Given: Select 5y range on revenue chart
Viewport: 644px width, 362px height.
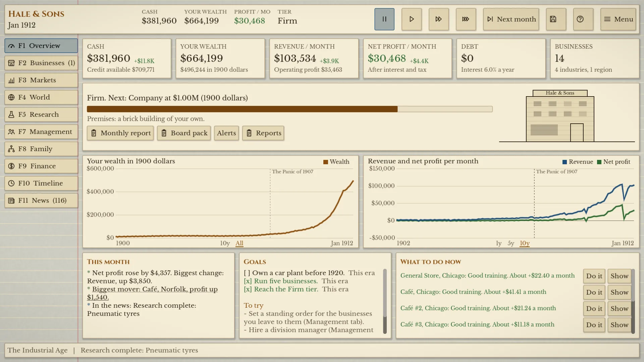Looking at the screenshot, I should pyautogui.click(x=511, y=243).
